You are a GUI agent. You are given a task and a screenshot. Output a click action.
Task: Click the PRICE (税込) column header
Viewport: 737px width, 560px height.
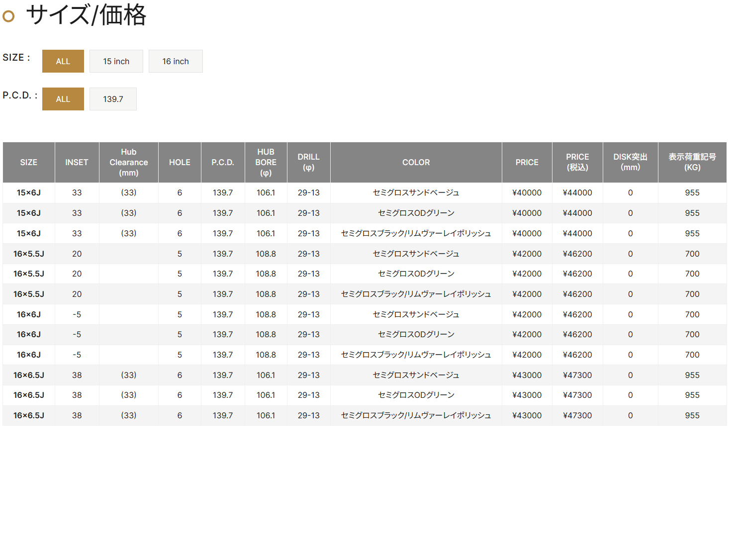tap(577, 163)
